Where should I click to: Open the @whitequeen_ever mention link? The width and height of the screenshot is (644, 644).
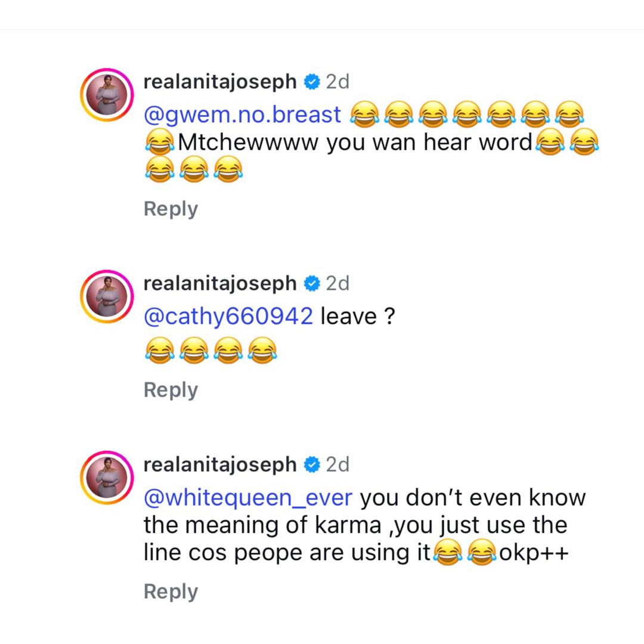pos(248,497)
